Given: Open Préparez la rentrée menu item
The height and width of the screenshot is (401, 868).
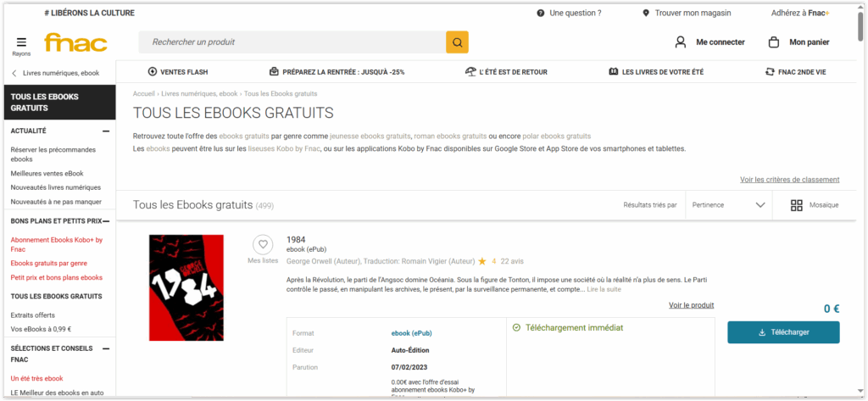Looking at the screenshot, I should [337, 72].
